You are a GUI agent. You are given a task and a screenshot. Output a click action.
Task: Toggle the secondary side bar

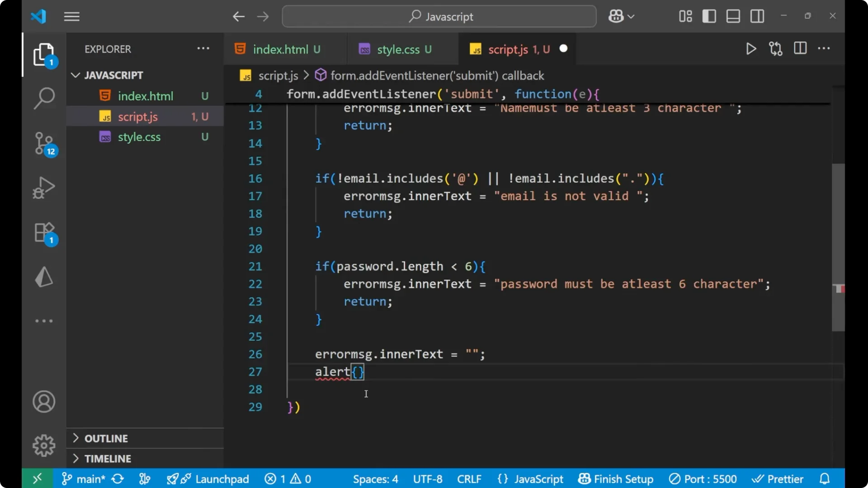757,16
